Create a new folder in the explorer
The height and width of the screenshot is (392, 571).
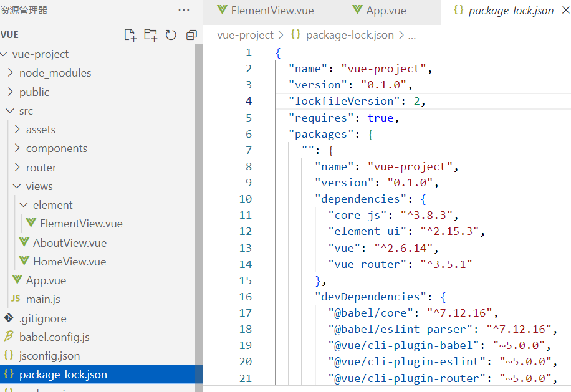(150, 36)
